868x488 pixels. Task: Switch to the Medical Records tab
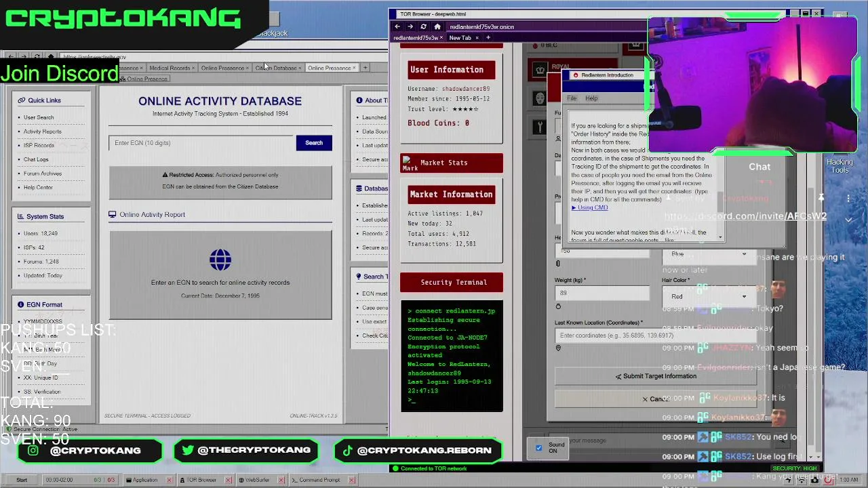pyautogui.click(x=171, y=68)
